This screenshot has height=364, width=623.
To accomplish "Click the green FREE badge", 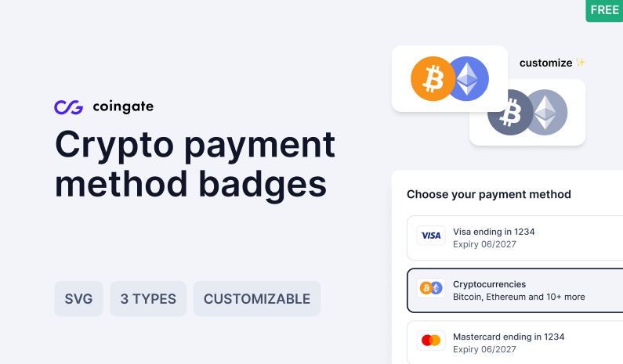I will point(604,10).
